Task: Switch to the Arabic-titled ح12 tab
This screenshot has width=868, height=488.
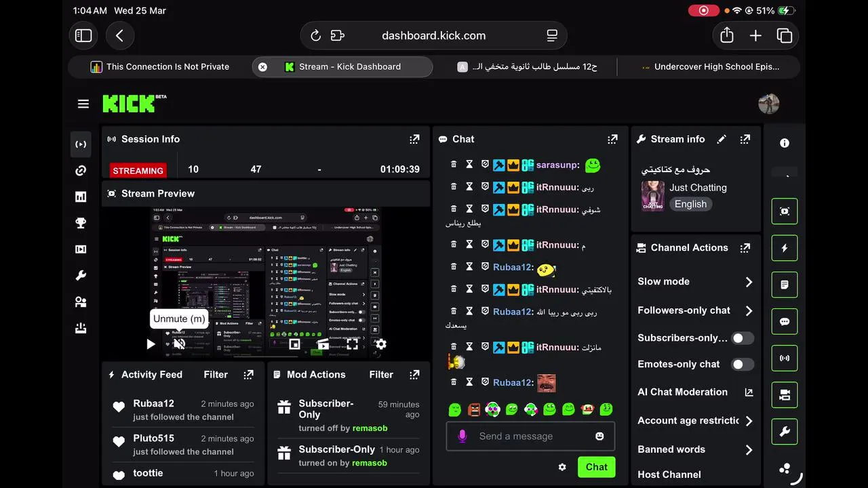Action: tap(527, 66)
